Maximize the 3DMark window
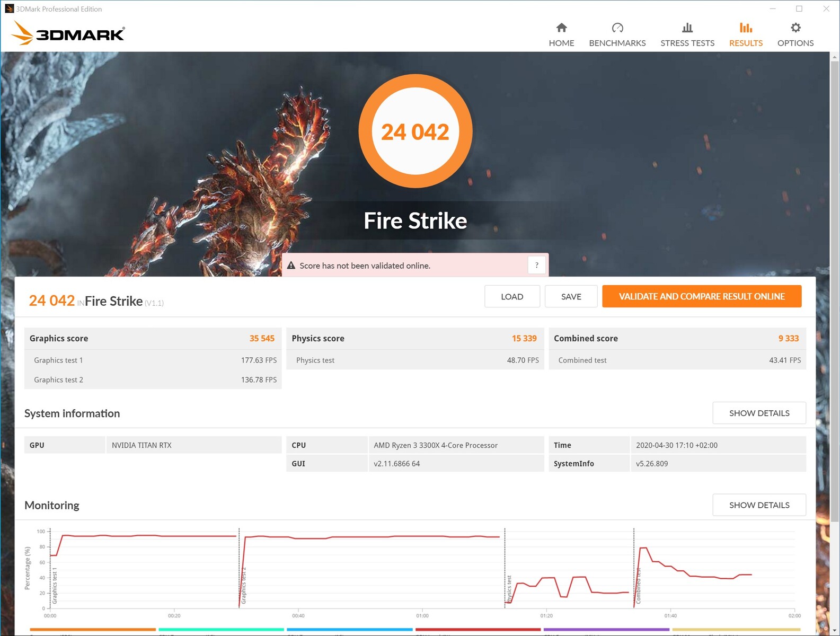The height and width of the screenshot is (636, 840). point(799,8)
